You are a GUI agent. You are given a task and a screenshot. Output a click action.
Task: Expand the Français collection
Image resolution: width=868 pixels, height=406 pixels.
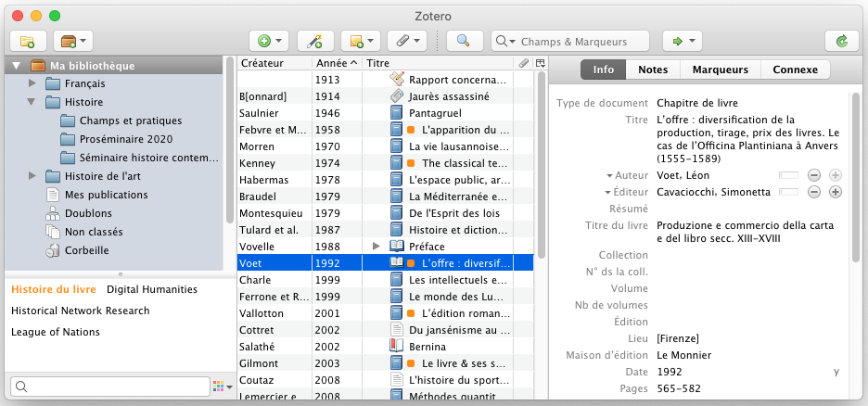tap(32, 84)
